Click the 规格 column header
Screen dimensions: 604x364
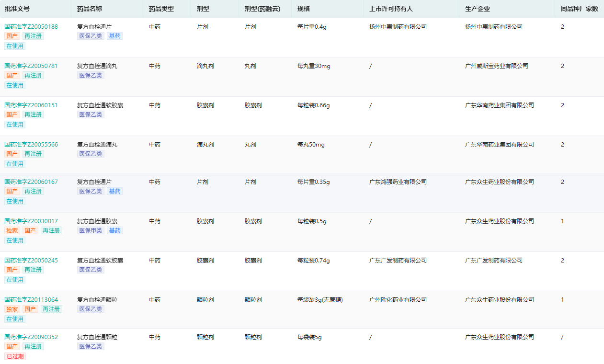tap(304, 9)
